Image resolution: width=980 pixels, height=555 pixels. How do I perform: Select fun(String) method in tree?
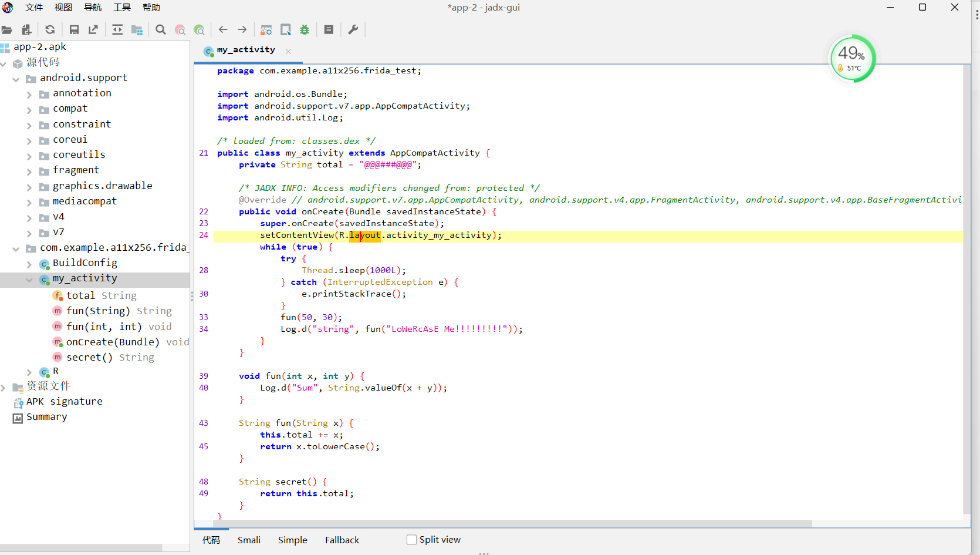click(119, 311)
